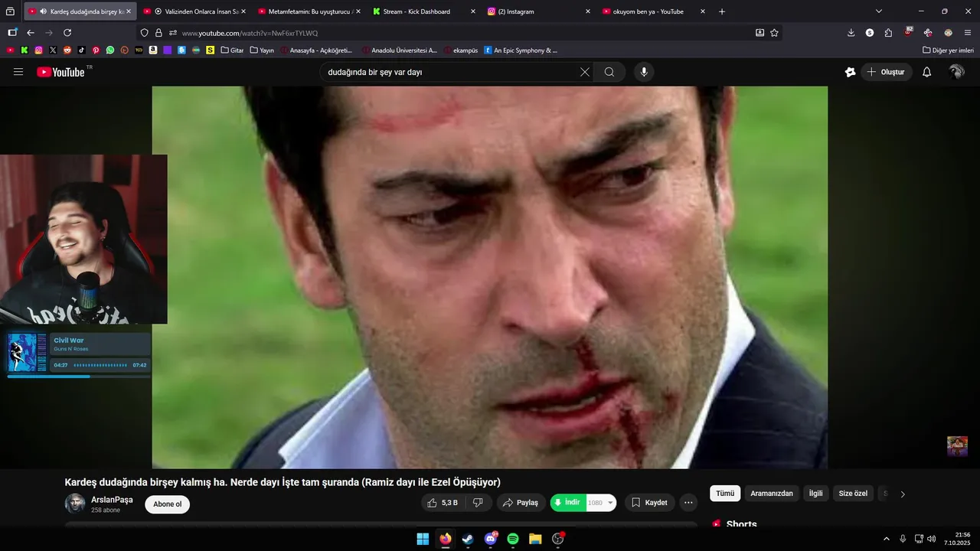980x551 pixels.
Task: Expand download quality 1080 dropdown
Action: (610, 503)
